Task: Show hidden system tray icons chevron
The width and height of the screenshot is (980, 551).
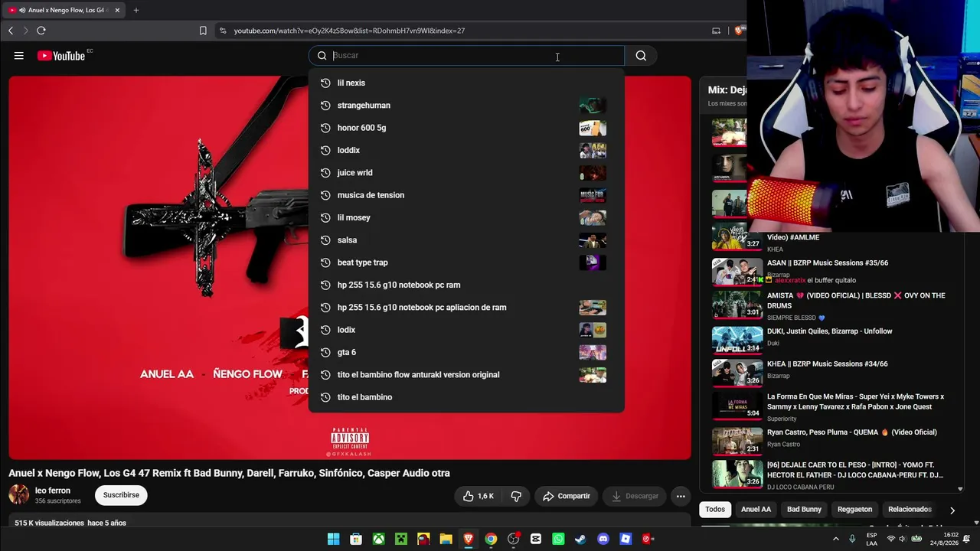Action: coord(836,539)
